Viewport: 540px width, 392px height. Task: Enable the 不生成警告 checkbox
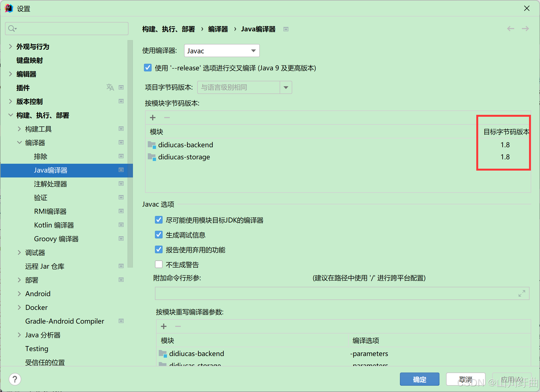tap(159, 265)
